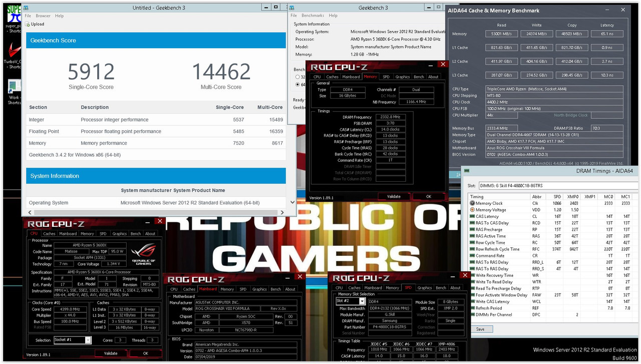641x364 pixels.
Task: Click the RAS Active Time row icon
Action: (x=472, y=236)
